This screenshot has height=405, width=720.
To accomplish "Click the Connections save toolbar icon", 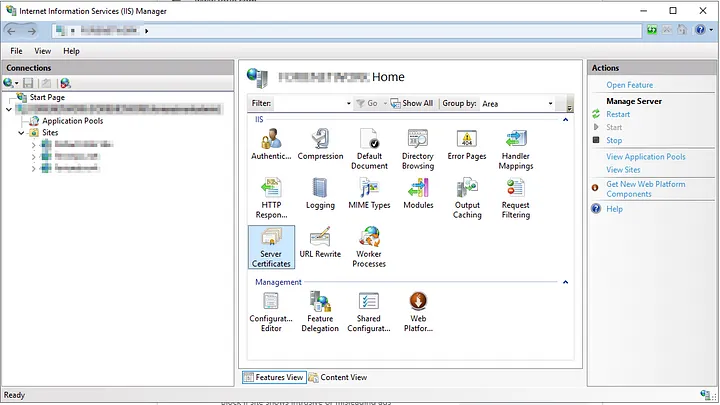I will pyautogui.click(x=28, y=83).
